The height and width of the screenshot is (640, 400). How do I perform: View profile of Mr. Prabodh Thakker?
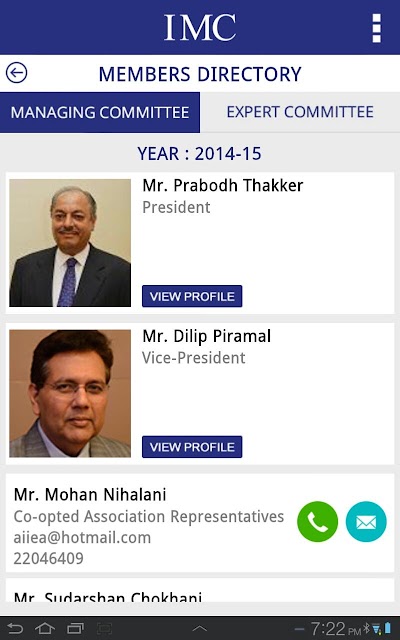tap(192, 296)
